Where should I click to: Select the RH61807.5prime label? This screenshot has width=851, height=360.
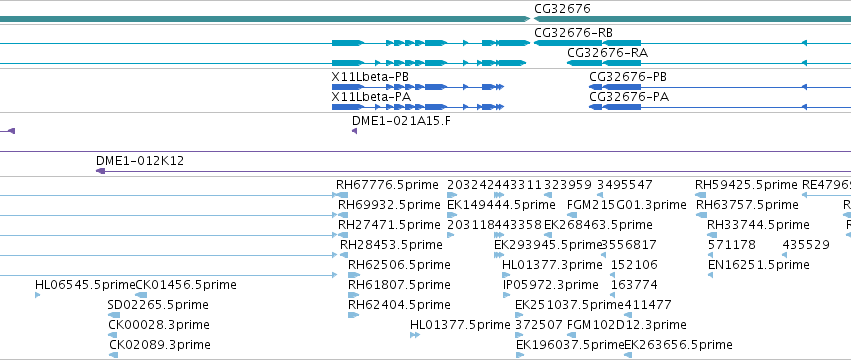(x=399, y=285)
